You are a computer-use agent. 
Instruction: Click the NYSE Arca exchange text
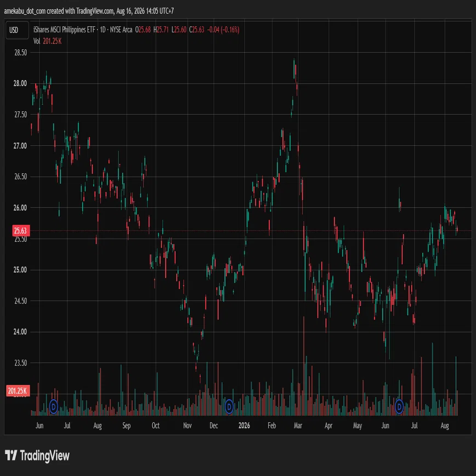point(121,30)
